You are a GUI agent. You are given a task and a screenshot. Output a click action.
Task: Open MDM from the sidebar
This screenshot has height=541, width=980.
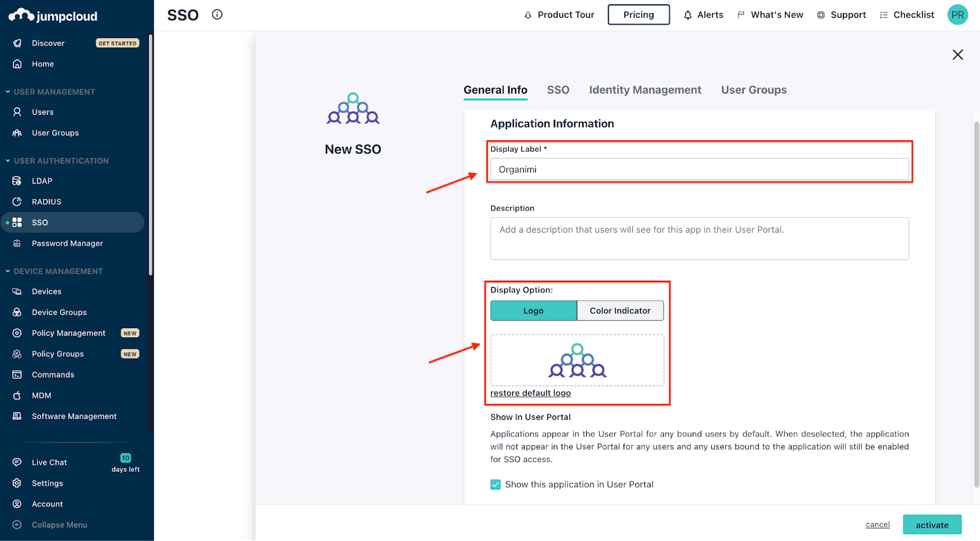click(41, 396)
